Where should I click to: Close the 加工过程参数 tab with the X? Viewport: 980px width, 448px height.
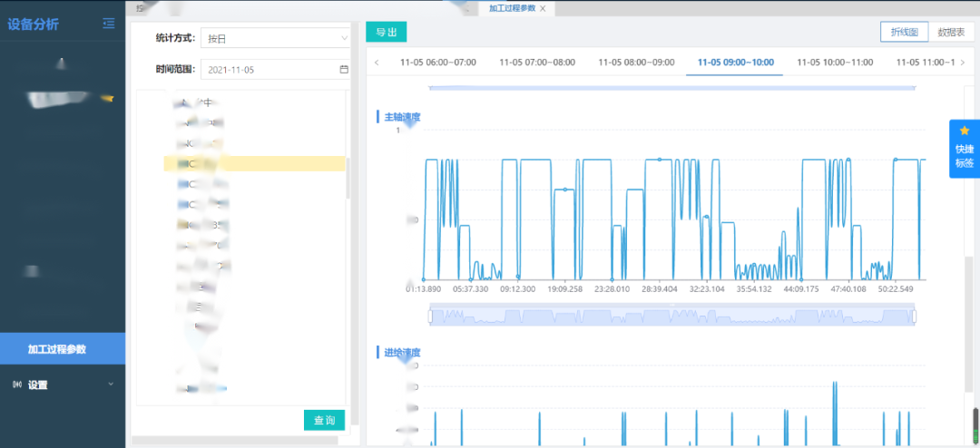click(x=543, y=8)
